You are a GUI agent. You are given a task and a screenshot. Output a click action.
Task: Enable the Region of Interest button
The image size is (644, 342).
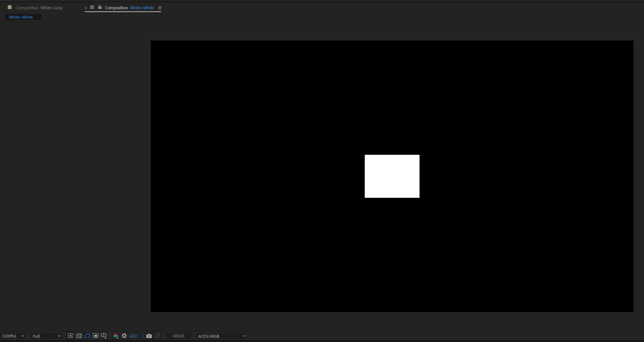click(x=96, y=336)
